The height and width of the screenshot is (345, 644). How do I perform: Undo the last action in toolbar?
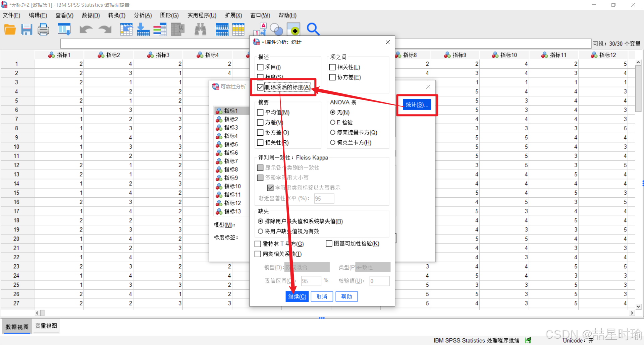(86, 29)
